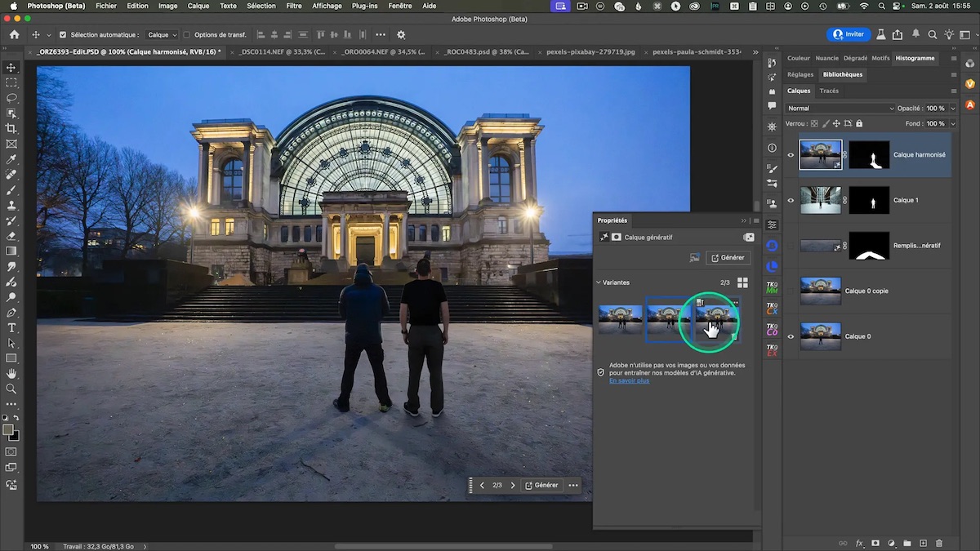Hide the Calque harmonisé layer
Screen dimensions: 980x551
click(x=791, y=154)
